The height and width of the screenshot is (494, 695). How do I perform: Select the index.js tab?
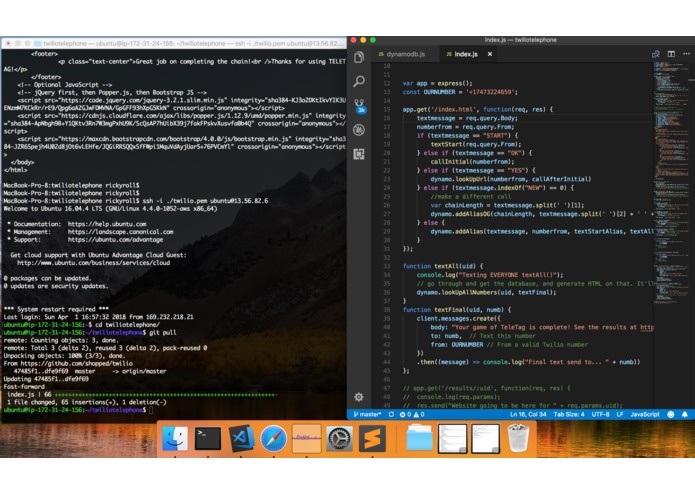pyautogui.click(x=462, y=54)
